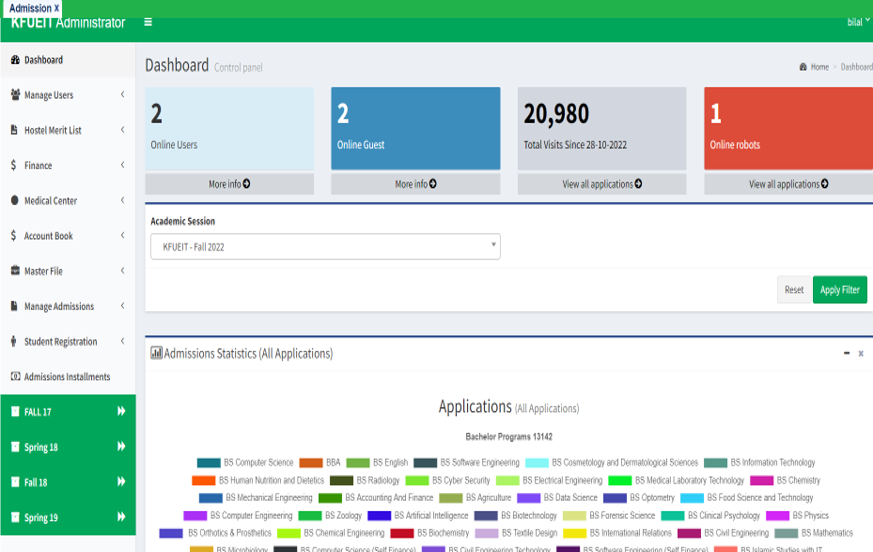Click the Spring 18 double-arrow icon
The image size is (873, 552).
click(121, 446)
